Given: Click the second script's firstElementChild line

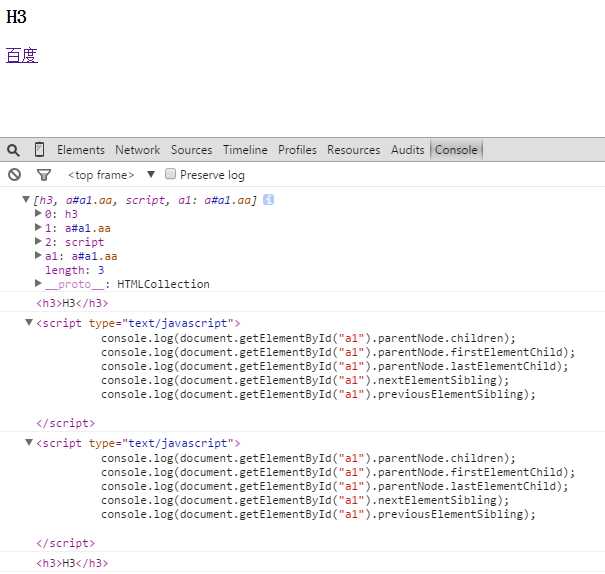Looking at the screenshot, I should tap(338, 472).
